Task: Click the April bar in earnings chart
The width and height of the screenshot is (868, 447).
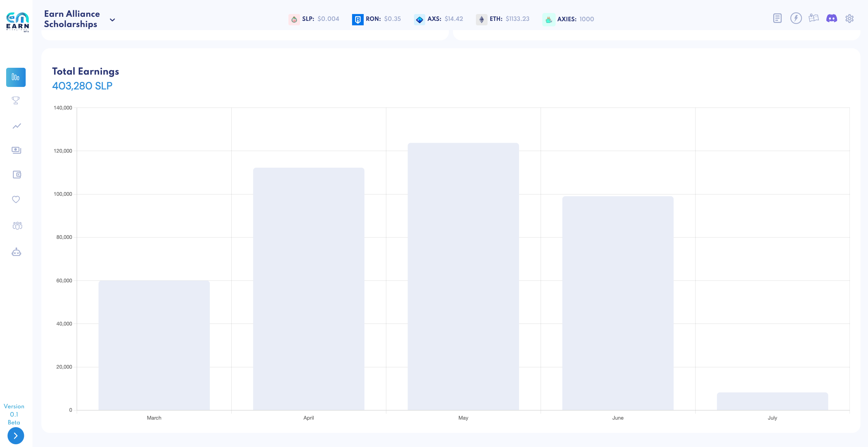Action: [x=309, y=289]
